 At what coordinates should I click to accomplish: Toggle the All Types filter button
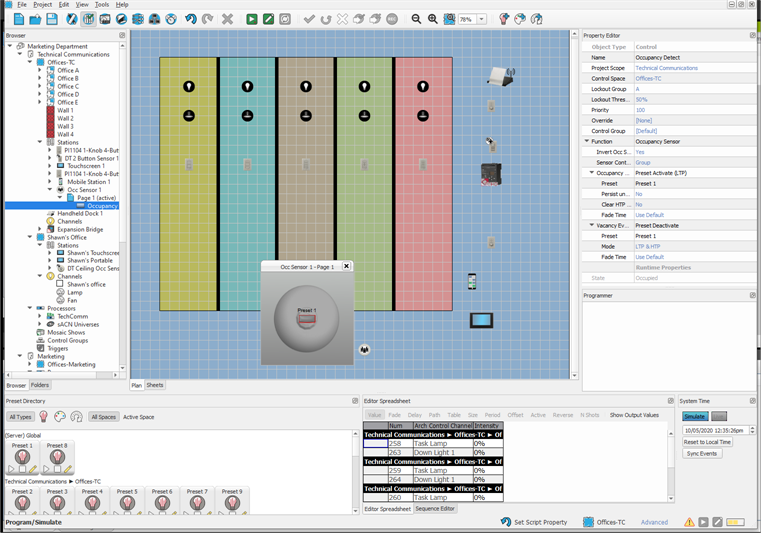pos(20,417)
